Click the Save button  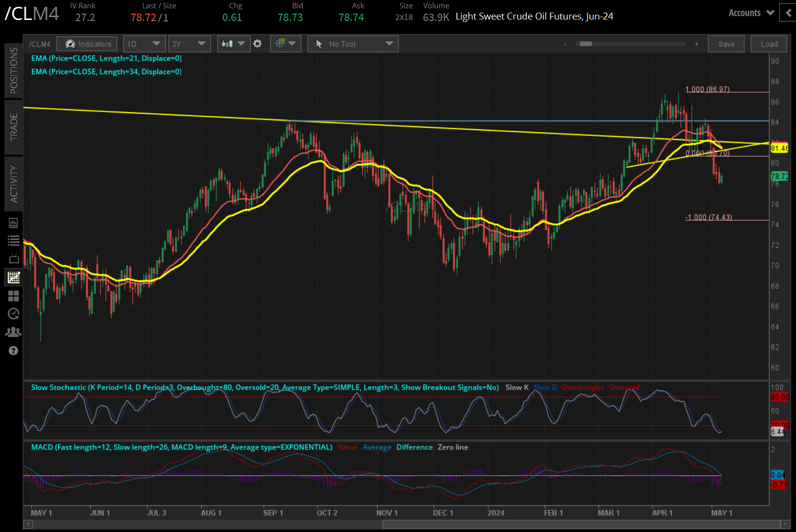[x=726, y=43]
